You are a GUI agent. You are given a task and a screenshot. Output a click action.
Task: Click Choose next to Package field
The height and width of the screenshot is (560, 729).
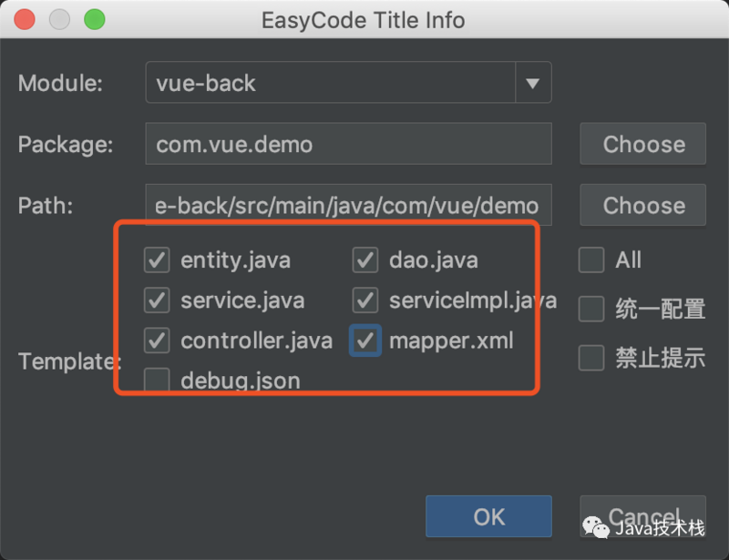point(643,144)
